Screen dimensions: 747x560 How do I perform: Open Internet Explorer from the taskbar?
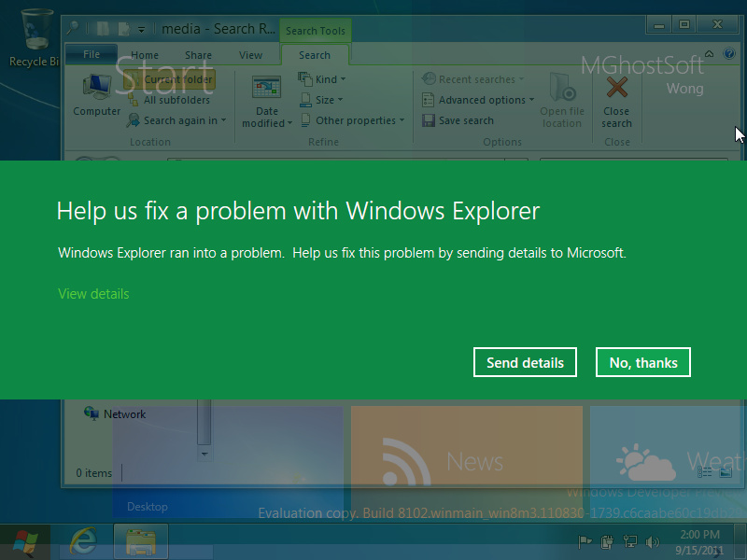point(86,541)
